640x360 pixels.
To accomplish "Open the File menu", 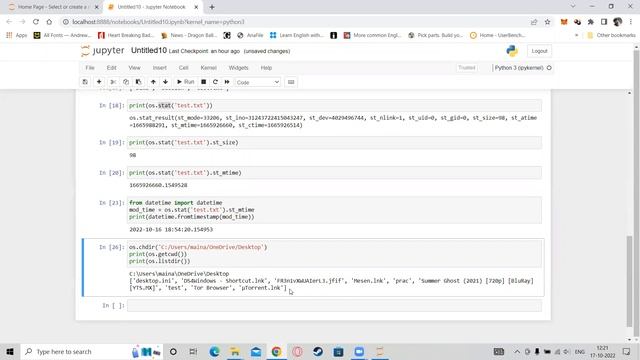I will pyautogui.click(x=90, y=68).
